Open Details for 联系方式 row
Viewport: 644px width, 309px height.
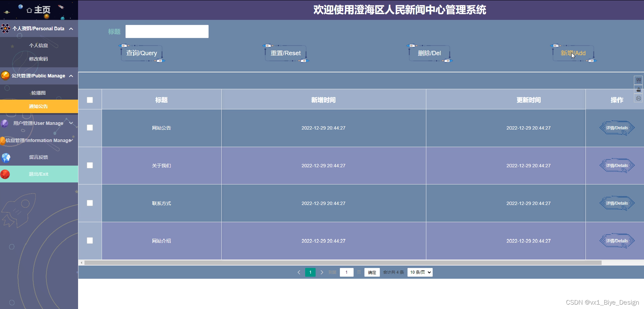point(617,203)
